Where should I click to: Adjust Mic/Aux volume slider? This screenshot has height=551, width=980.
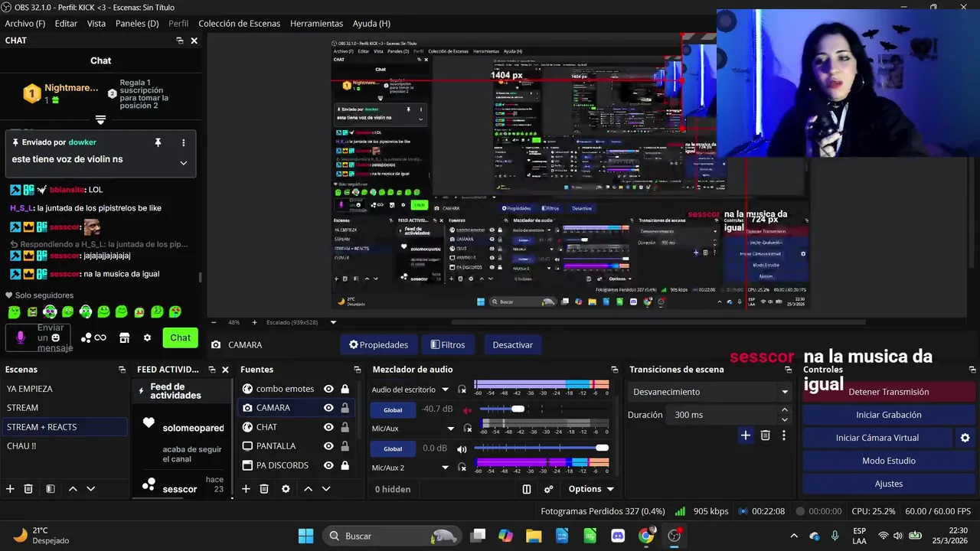coord(602,448)
